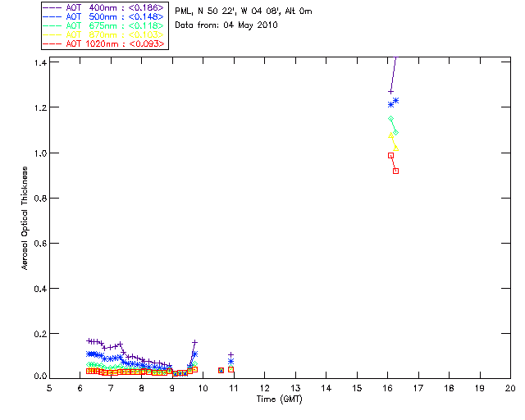Click the red square marker near 0.92
The height and width of the screenshot is (420, 525).
pyautogui.click(x=395, y=171)
